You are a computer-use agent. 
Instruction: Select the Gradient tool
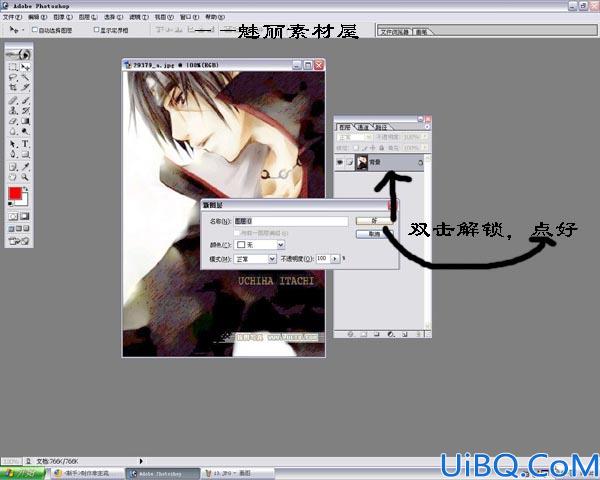pyautogui.click(x=25, y=121)
